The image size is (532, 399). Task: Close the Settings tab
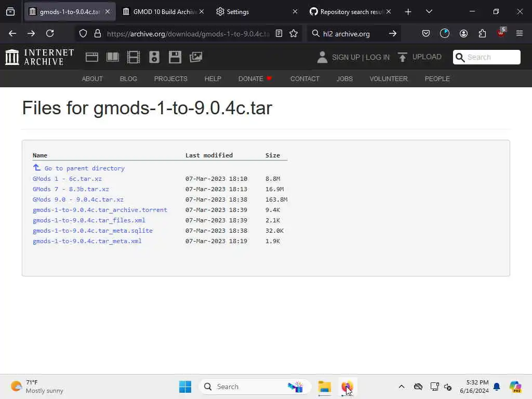click(x=295, y=11)
